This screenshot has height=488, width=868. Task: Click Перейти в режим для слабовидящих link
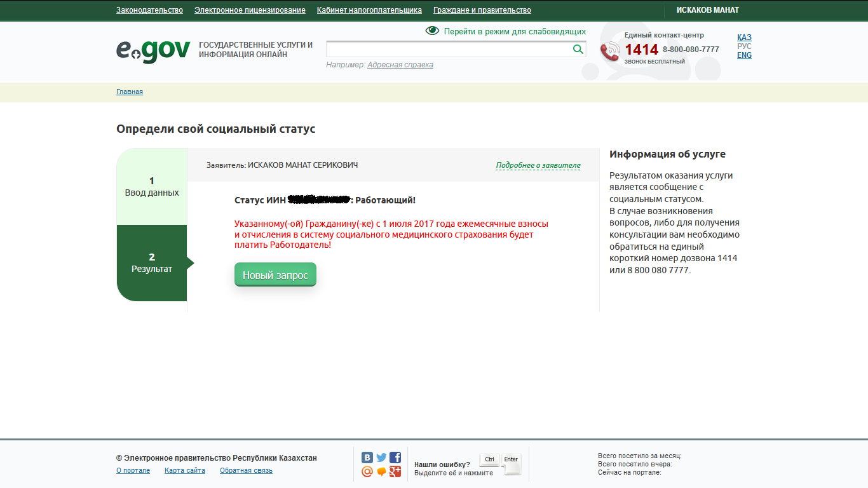pos(515,31)
